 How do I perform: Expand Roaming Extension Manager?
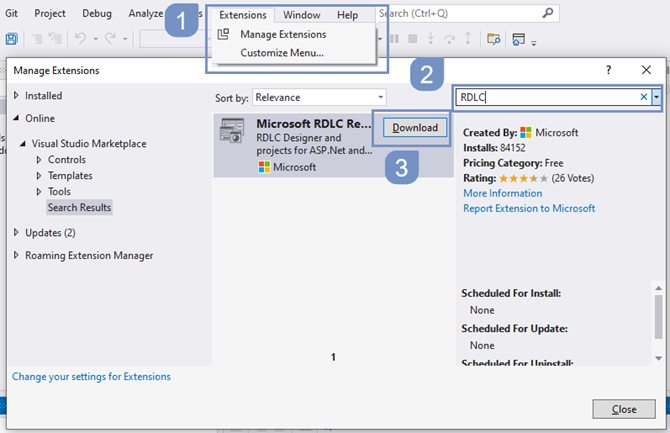coord(16,255)
